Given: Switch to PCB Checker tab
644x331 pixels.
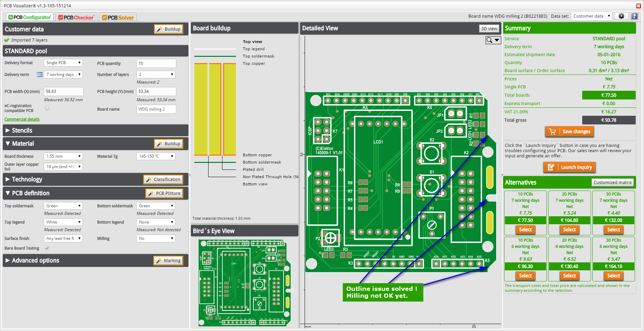Looking at the screenshot, I should (76, 17).
